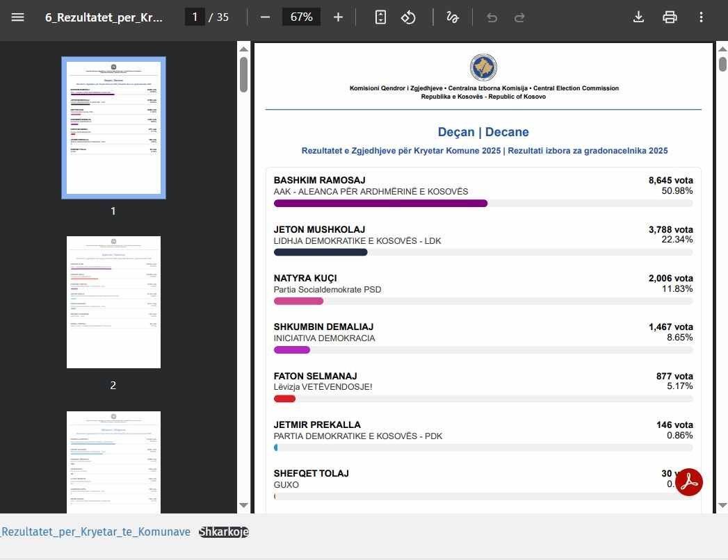The height and width of the screenshot is (560, 728).
Task: Click the Shkarkoje download link
Action: 223,532
